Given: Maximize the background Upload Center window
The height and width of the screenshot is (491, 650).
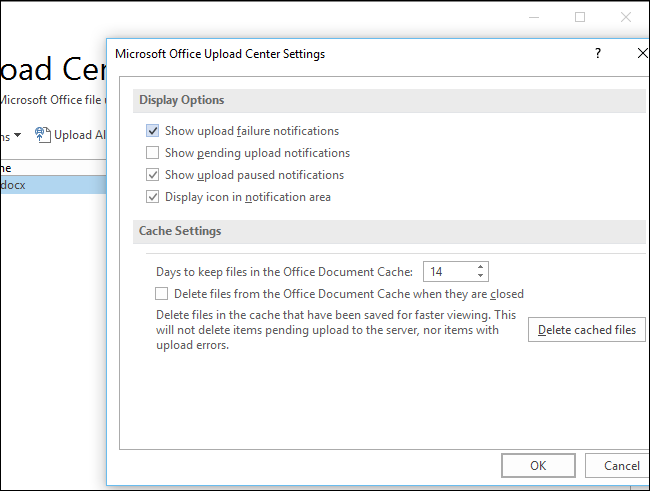Looking at the screenshot, I should (580, 17).
